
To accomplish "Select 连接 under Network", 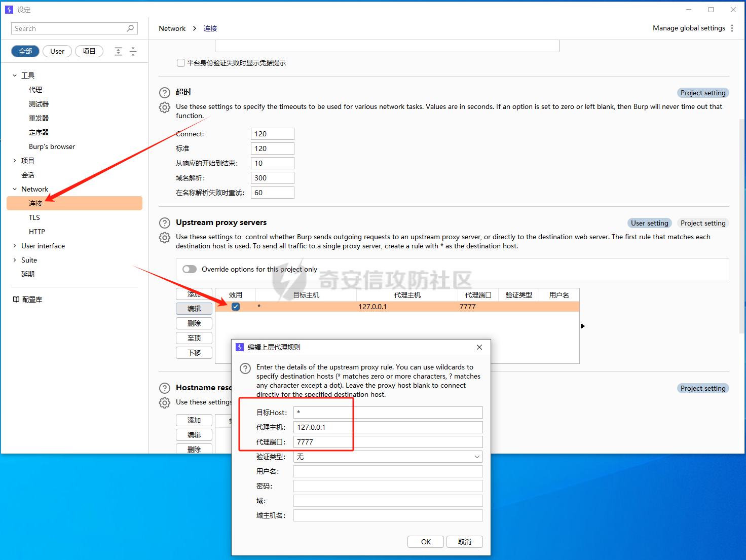I will 74,203.
